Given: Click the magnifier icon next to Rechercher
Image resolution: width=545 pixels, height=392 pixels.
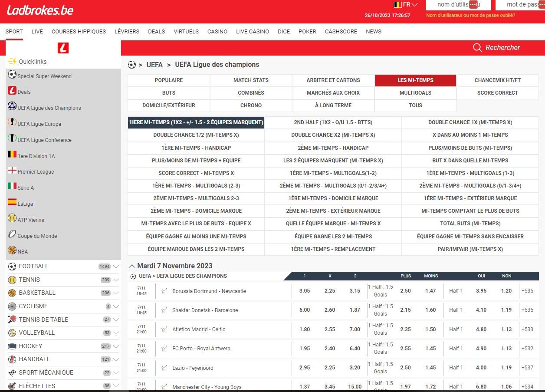Looking at the screenshot, I should 477,48.
